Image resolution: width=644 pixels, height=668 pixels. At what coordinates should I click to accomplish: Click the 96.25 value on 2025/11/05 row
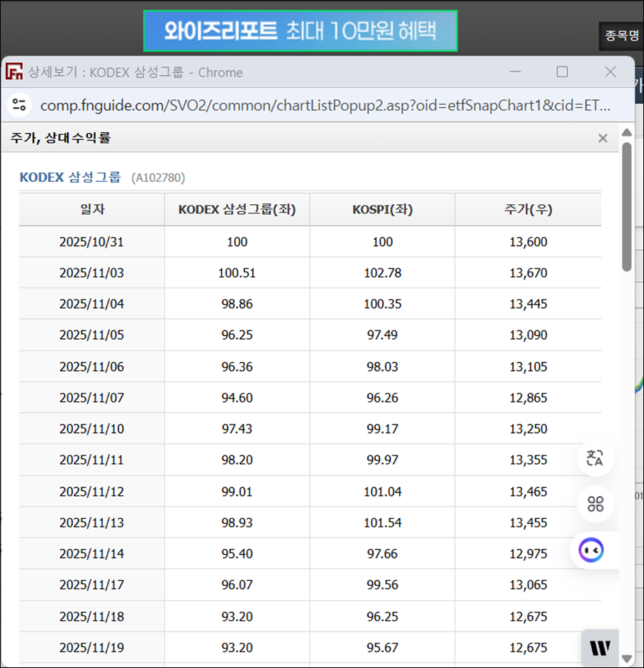(x=237, y=335)
